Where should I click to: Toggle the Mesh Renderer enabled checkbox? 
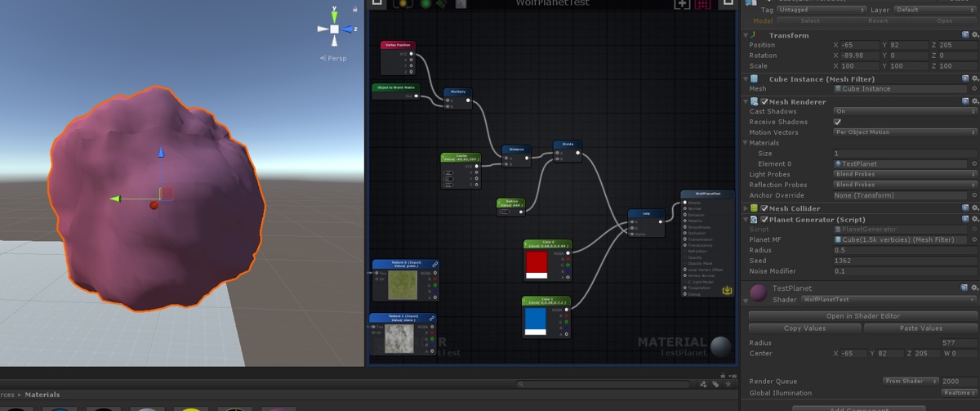click(x=764, y=102)
